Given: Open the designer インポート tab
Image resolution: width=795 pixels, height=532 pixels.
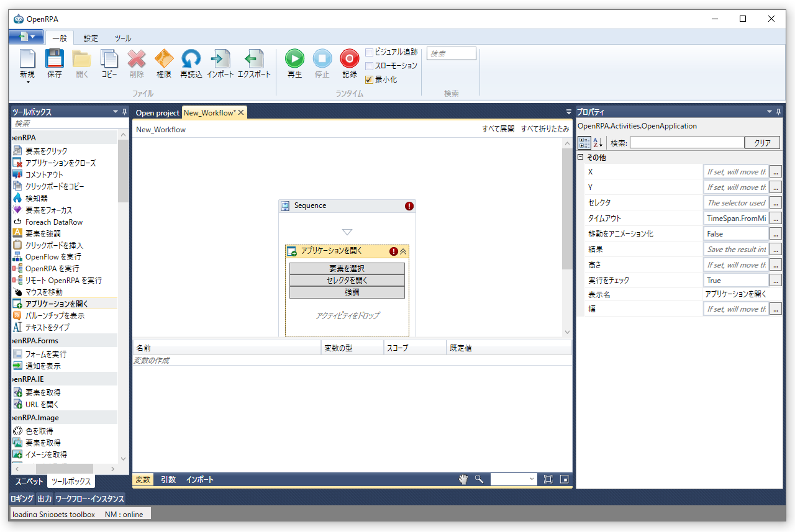Looking at the screenshot, I should (199, 479).
